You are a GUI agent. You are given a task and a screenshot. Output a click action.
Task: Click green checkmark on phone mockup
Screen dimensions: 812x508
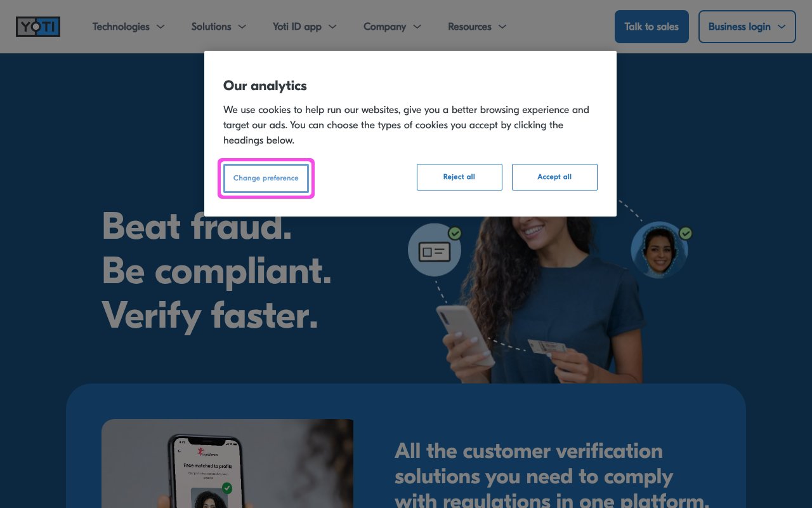[x=227, y=488]
